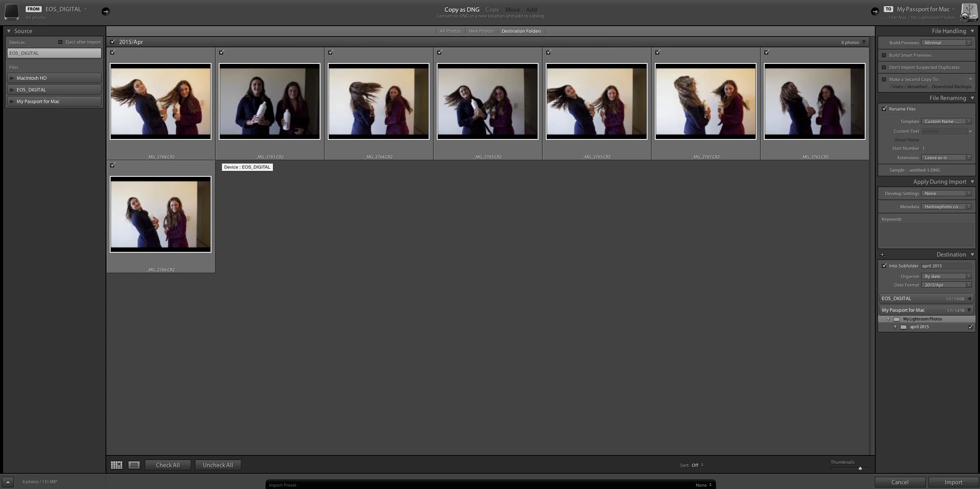This screenshot has width=980, height=489.
Task: Toggle Build Smart Previews checkbox
Action: pos(884,55)
